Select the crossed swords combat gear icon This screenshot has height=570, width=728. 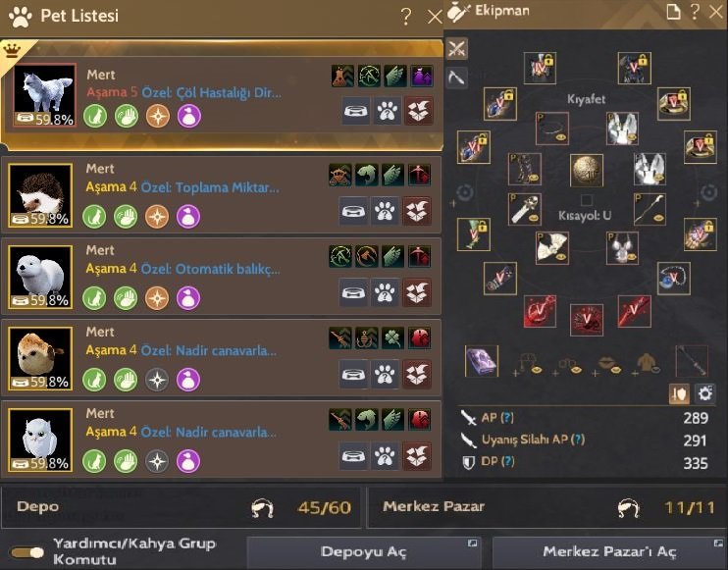(x=457, y=48)
